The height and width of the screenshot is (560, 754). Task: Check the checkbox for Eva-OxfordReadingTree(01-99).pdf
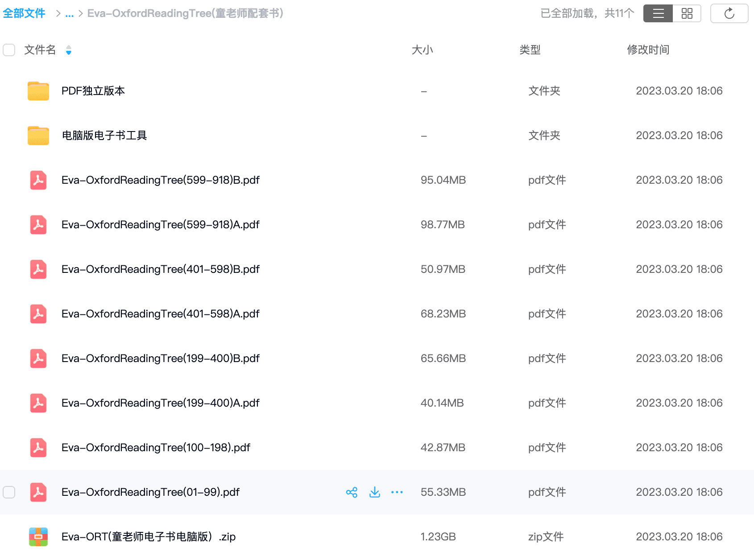coord(9,492)
